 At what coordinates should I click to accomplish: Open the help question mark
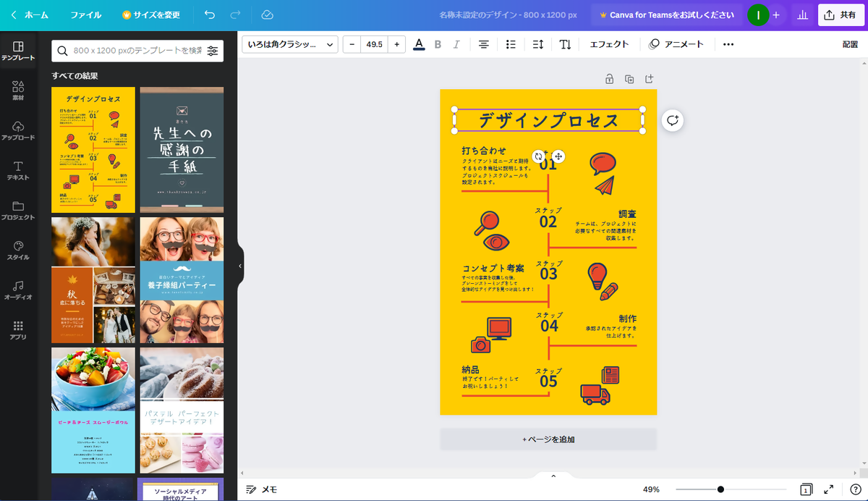click(855, 489)
